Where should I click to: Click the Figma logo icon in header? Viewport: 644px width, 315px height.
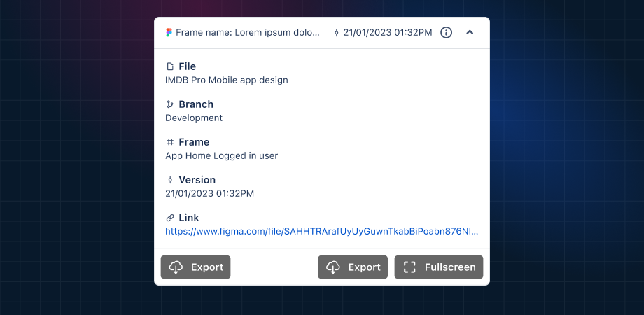[169, 32]
